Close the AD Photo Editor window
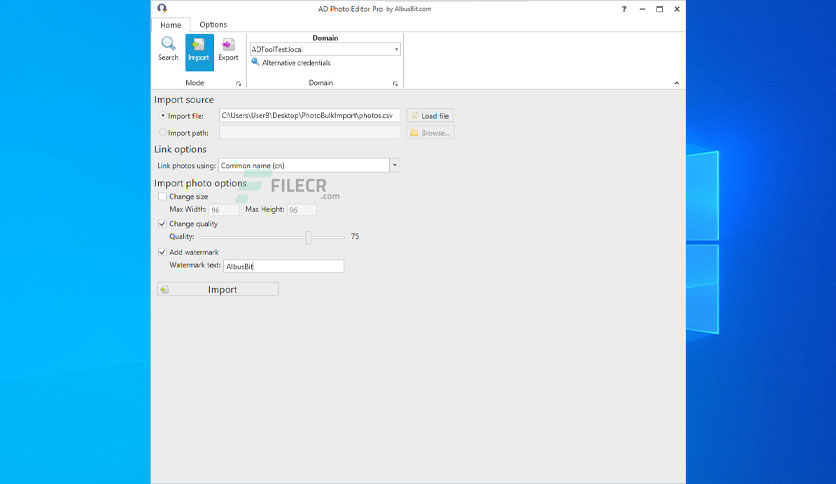The image size is (836, 484). (x=677, y=9)
